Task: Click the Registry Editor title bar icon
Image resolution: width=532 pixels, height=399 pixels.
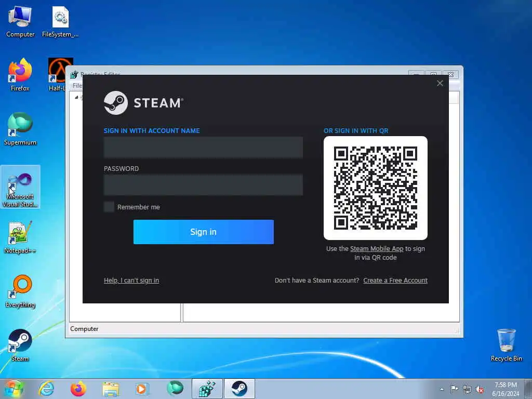Action: [x=74, y=74]
